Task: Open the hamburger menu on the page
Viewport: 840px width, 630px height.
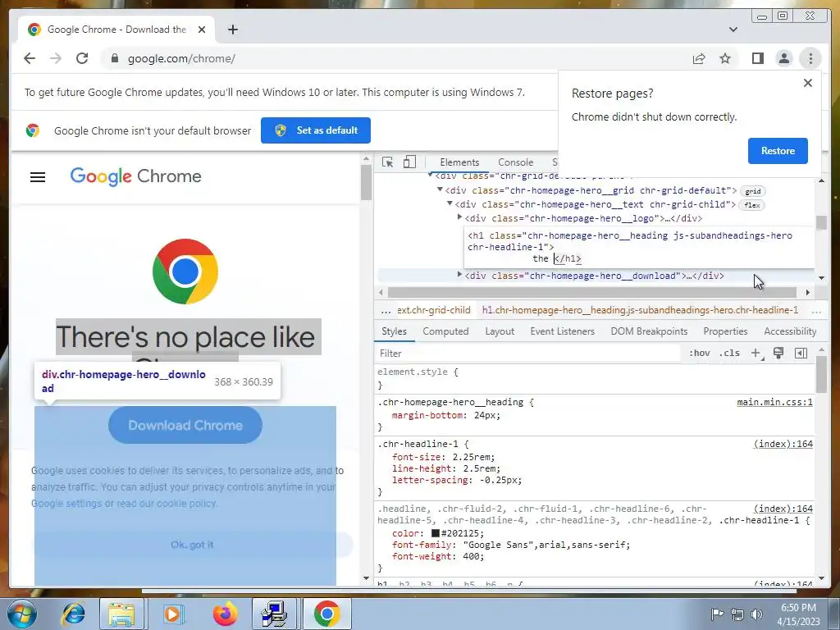Action: 38,177
